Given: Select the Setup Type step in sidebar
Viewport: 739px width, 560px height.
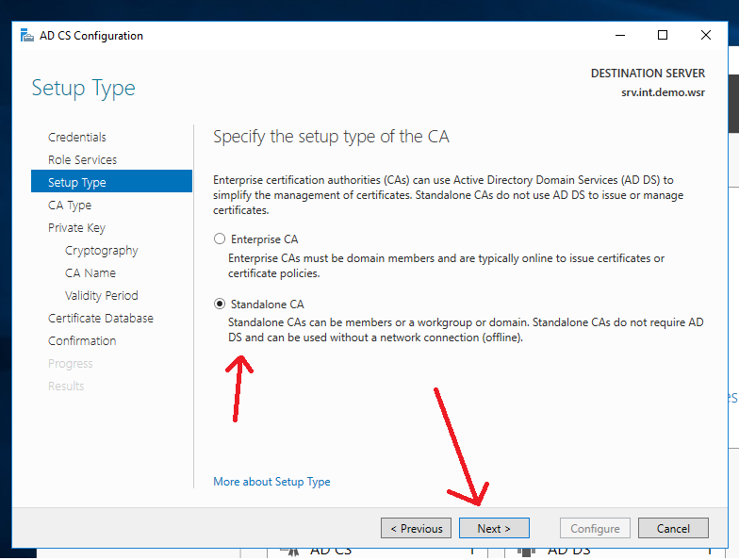Looking at the screenshot, I should point(111,182).
